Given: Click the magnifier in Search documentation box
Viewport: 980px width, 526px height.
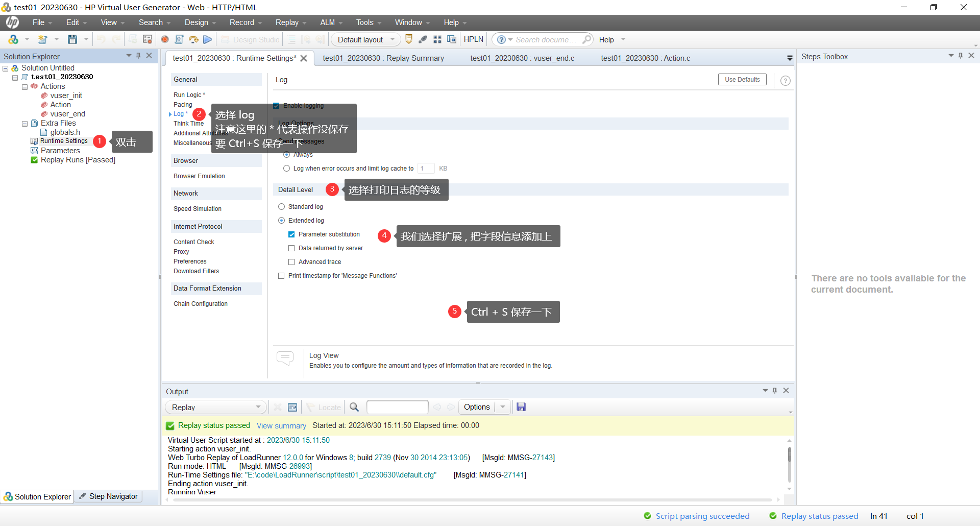Looking at the screenshot, I should coord(587,39).
